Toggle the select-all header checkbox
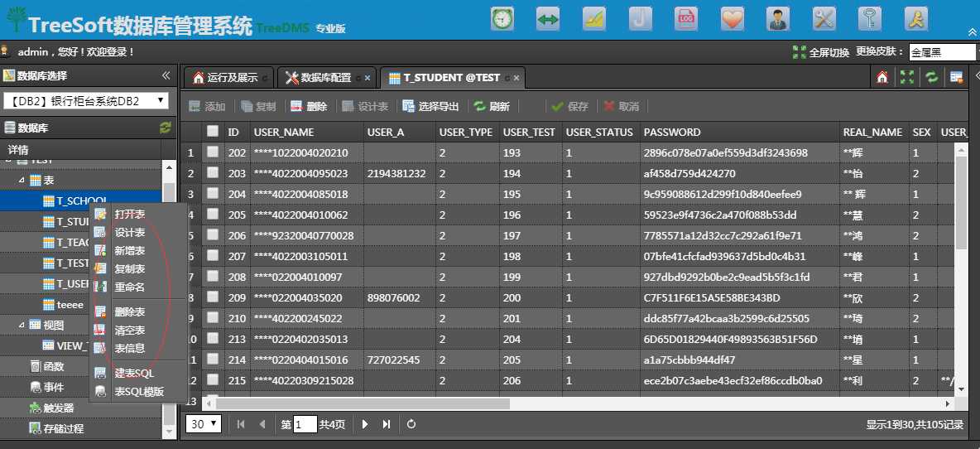The height and width of the screenshot is (449, 980). click(x=213, y=132)
